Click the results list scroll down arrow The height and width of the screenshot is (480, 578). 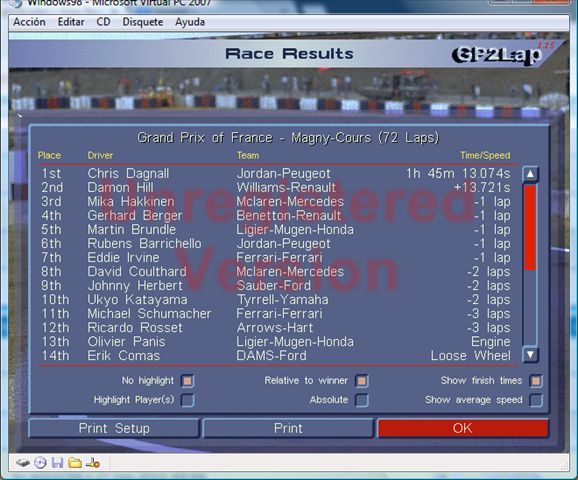point(530,355)
